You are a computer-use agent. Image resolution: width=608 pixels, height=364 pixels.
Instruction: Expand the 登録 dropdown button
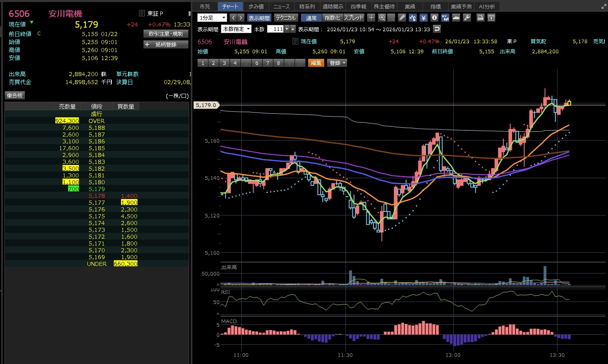click(x=337, y=63)
